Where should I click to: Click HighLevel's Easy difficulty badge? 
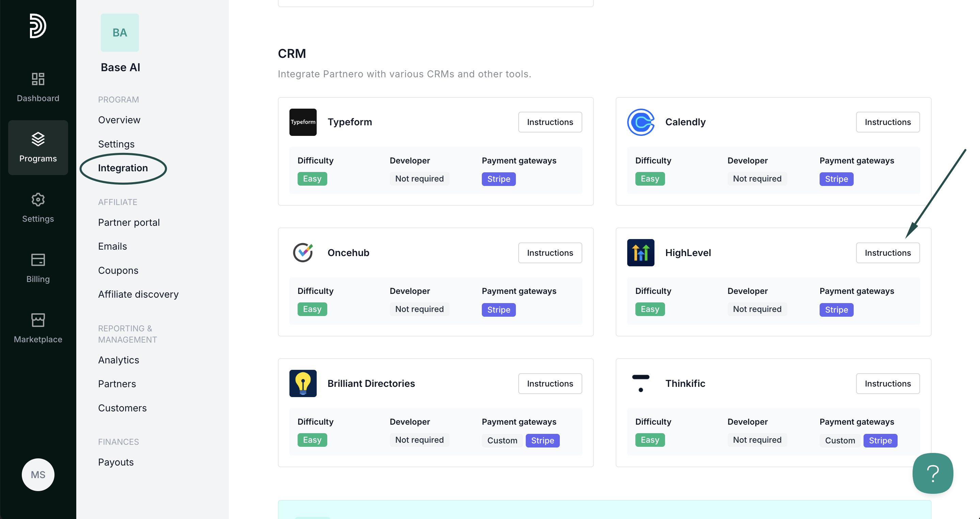[650, 309]
